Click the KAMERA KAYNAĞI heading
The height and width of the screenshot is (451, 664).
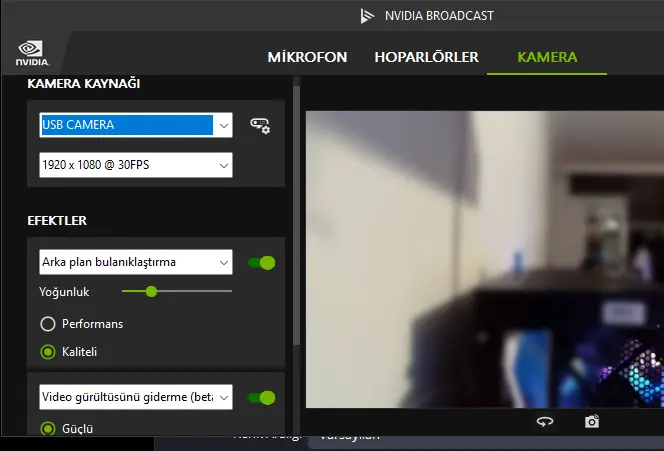click(x=83, y=84)
